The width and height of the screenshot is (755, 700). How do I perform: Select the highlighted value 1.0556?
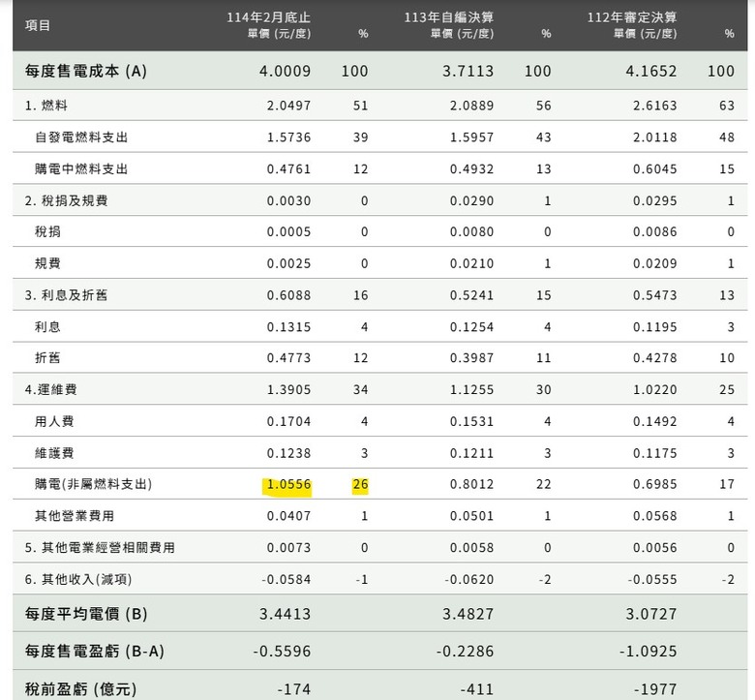(x=288, y=485)
